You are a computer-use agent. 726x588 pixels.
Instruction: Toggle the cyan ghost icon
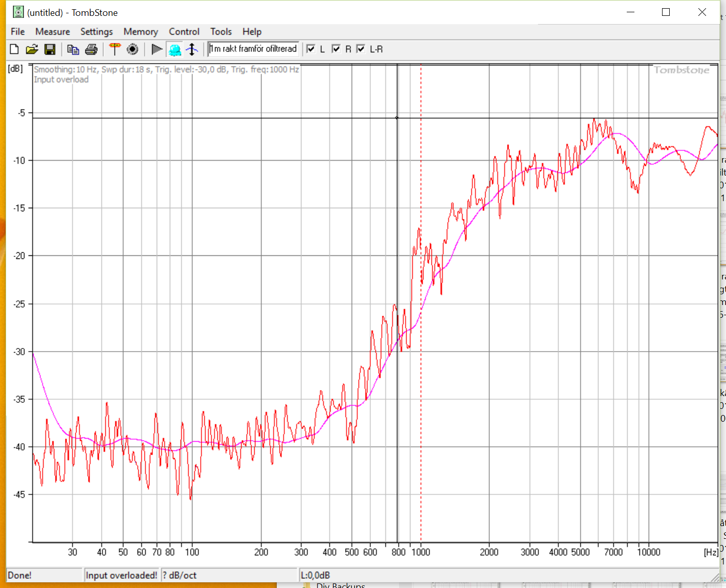pyautogui.click(x=175, y=50)
